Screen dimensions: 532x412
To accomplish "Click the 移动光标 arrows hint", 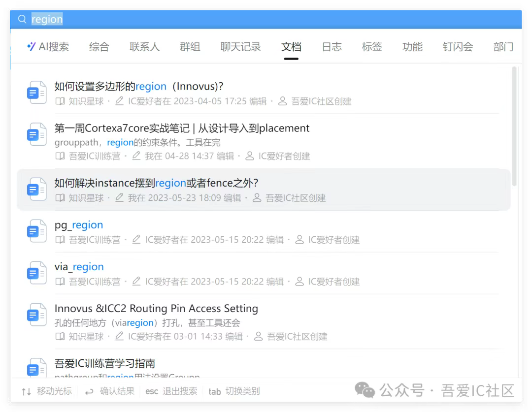I will click(46, 391).
